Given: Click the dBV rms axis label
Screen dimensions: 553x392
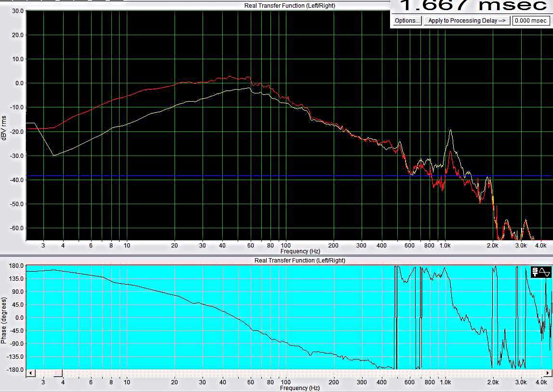Looking at the screenshot, I should [x=4, y=128].
